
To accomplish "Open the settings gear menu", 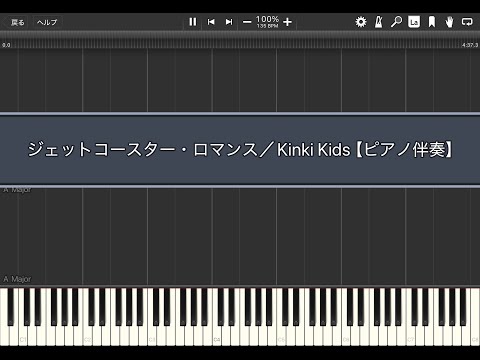I will coord(361,22).
